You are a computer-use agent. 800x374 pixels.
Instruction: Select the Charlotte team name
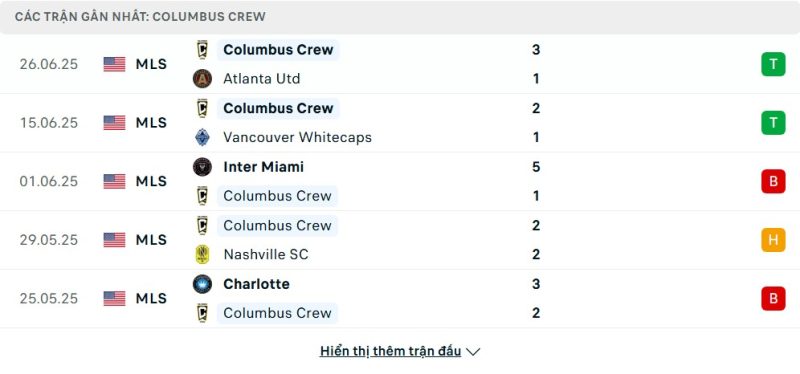pos(256,284)
